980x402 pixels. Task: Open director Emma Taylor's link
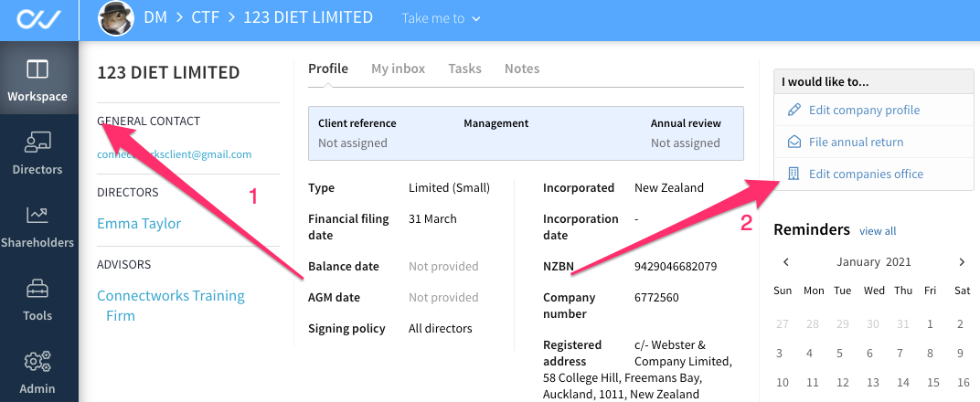click(139, 224)
